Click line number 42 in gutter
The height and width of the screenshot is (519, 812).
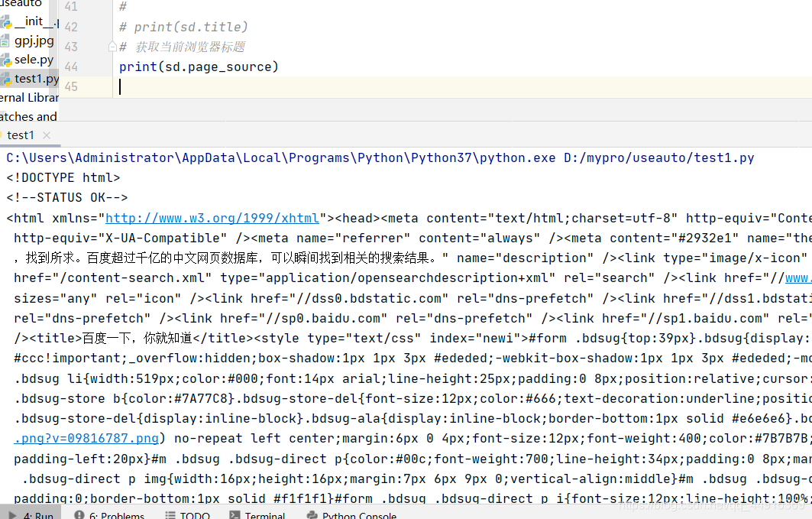[72, 27]
